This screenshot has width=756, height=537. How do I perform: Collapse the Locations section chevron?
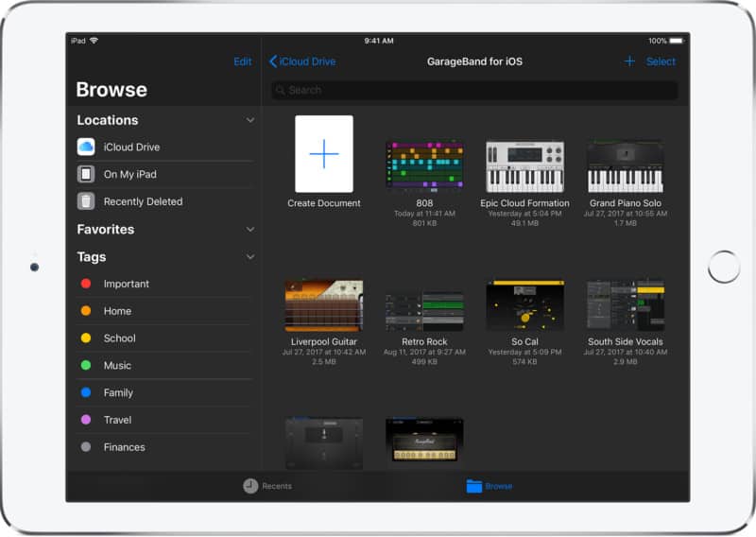pyautogui.click(x=250, y=120)
